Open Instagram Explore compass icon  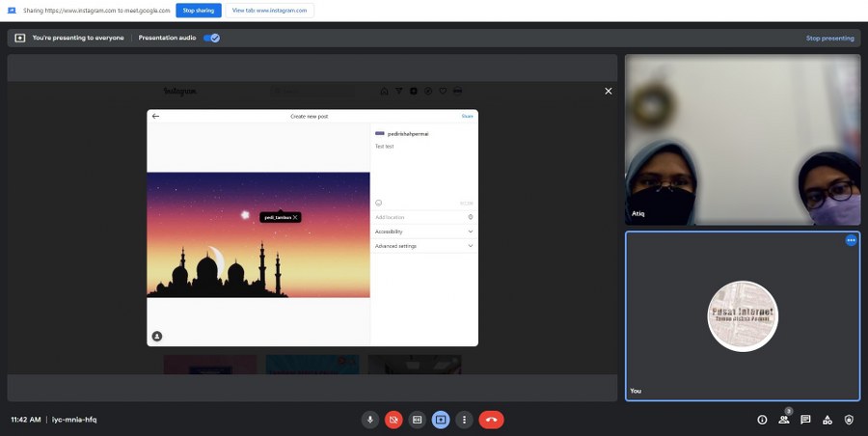click(x=428, y=92)
